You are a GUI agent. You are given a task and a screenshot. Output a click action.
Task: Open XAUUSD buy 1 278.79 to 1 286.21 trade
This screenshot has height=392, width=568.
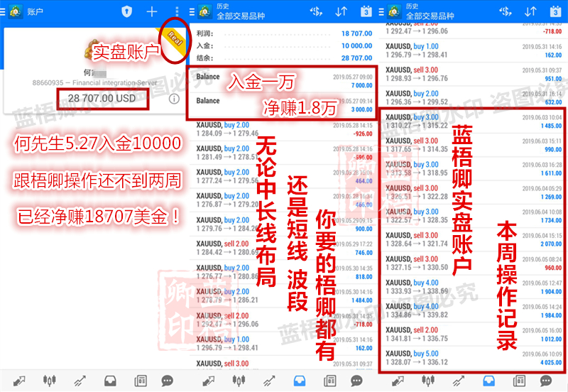point(284,296)
